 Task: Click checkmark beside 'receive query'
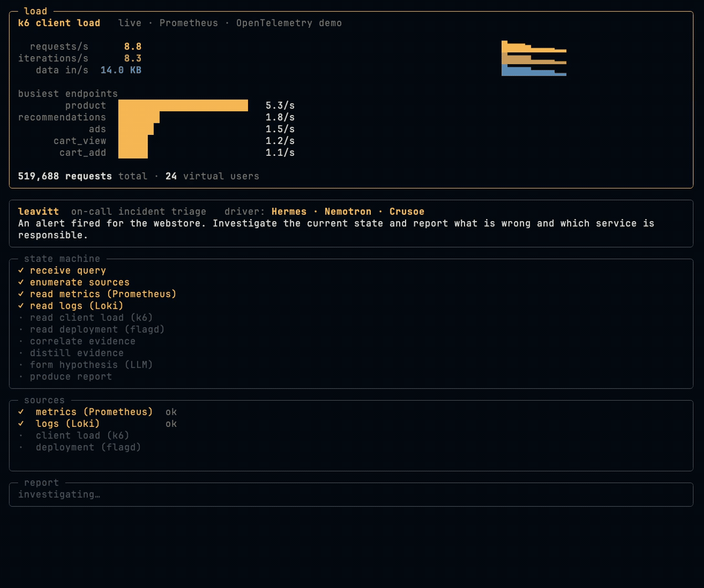pos(21,270)
